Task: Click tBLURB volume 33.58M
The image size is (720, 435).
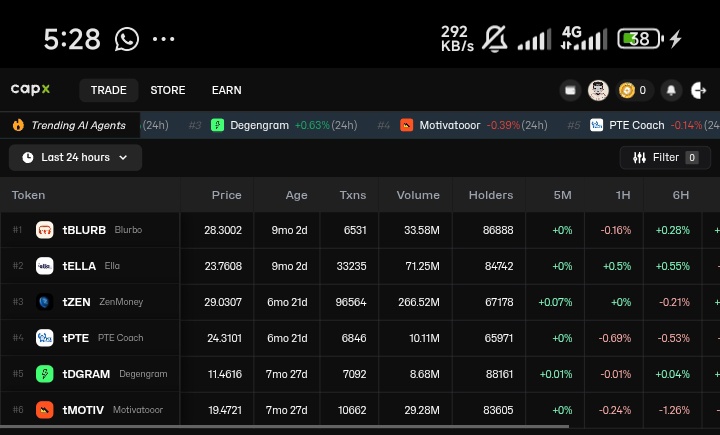Action: tap(422, 230)
